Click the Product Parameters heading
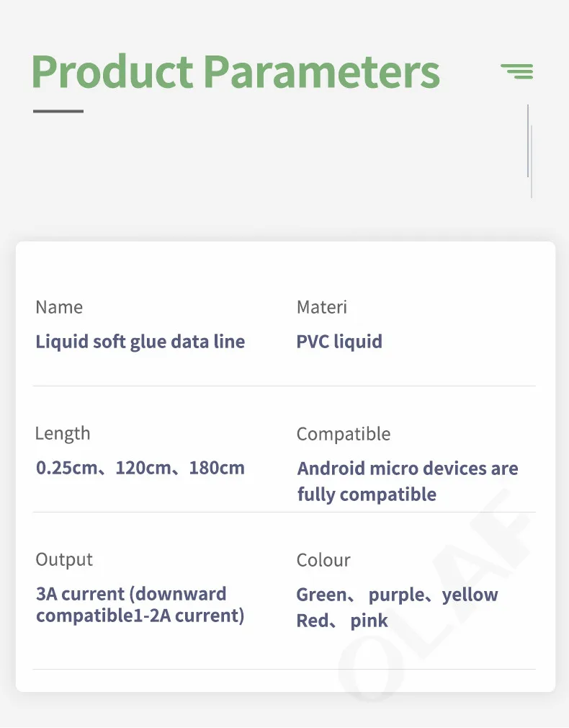Viewport: 569px width, 728px height. pos(236,71)
